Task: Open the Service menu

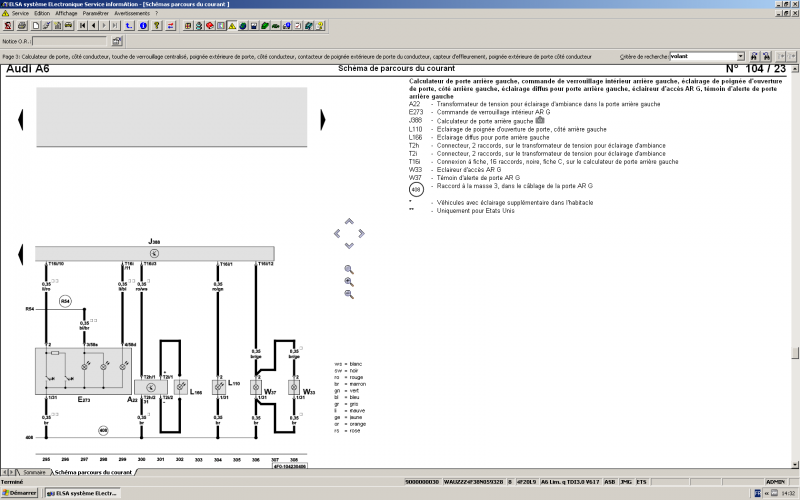Action: [x=20, y=13]
